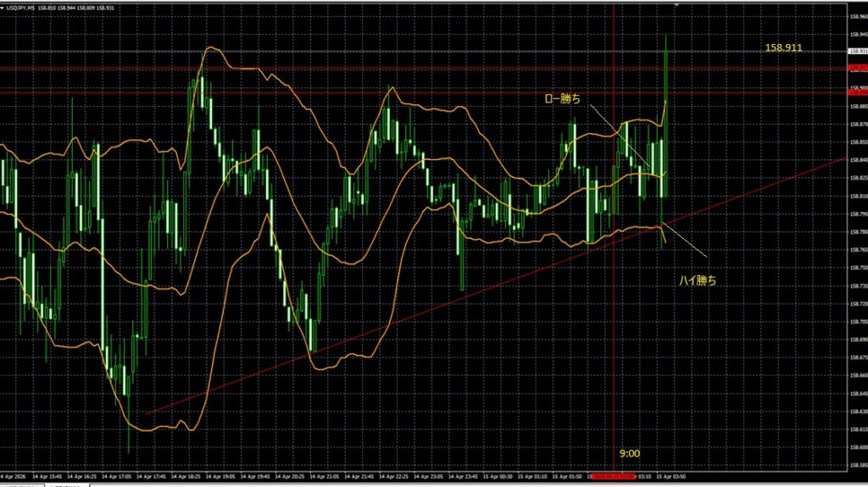Select the 'ハイ勝ち' annotation label
The width and height of the screenshot is (868, 487).
click(x=698, y=280)
